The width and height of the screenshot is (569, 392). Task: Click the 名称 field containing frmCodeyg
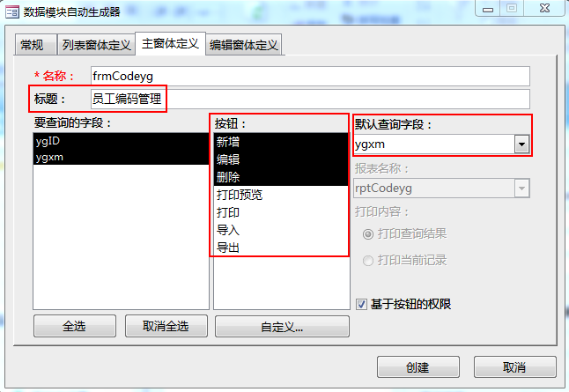coord(310,77)
